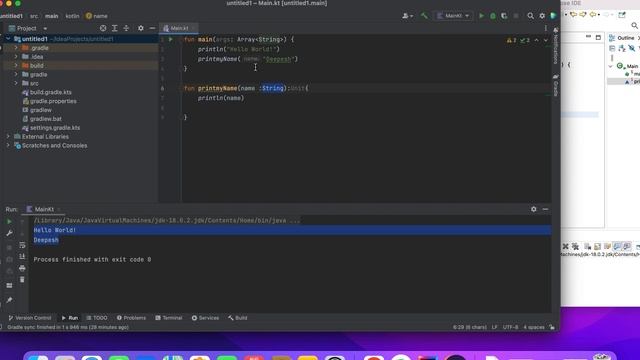Viewport: 640px width, 360px height.
Task: Start debugging with the green bug icon
Action: click(x=493, y=16)
